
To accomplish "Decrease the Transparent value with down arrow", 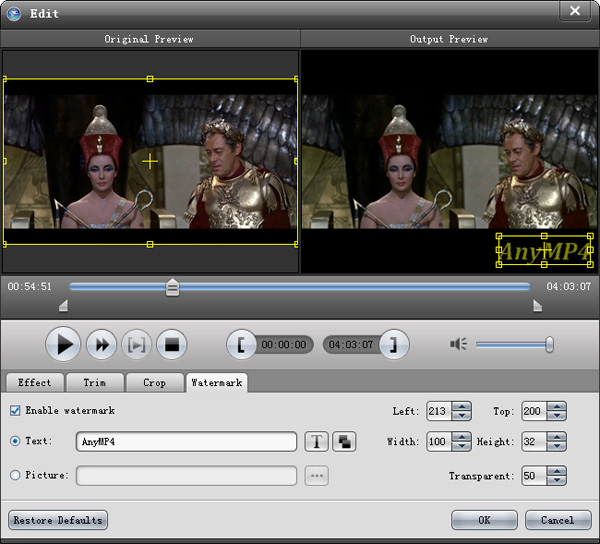I will coord(557,480).
